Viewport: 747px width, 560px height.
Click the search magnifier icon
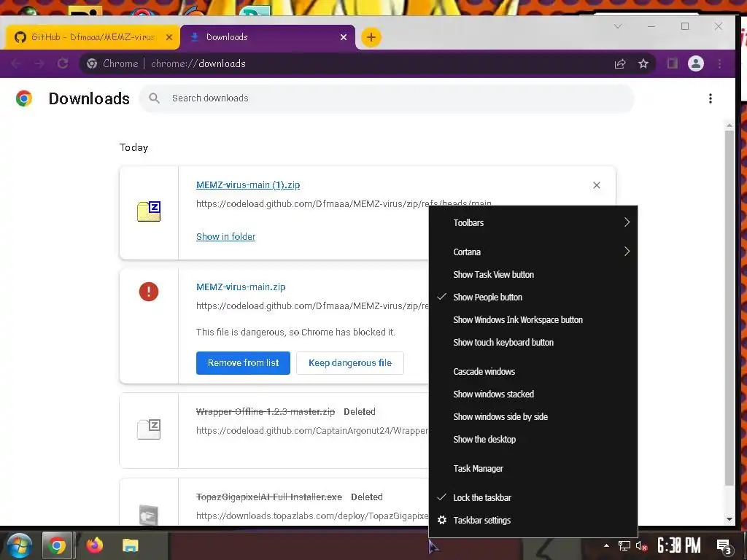pyautogui.click(x=154, y=98)
